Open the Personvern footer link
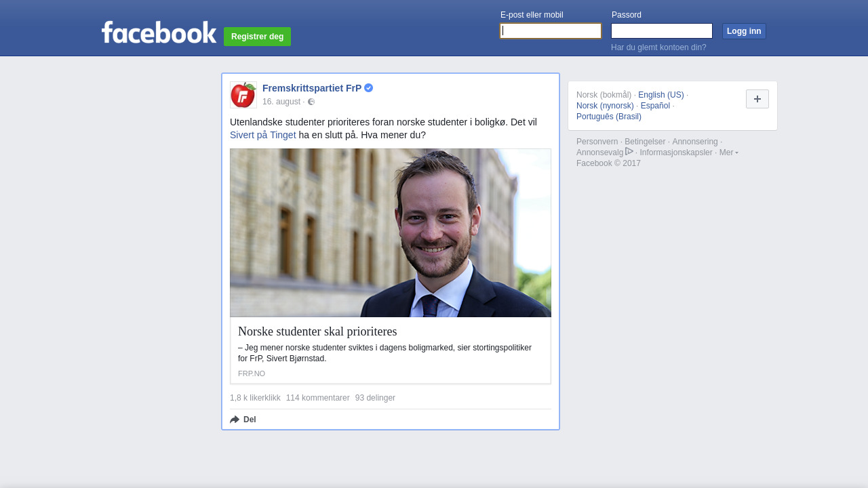The height and width of the screenshot is (488, 868). (597, 142)
